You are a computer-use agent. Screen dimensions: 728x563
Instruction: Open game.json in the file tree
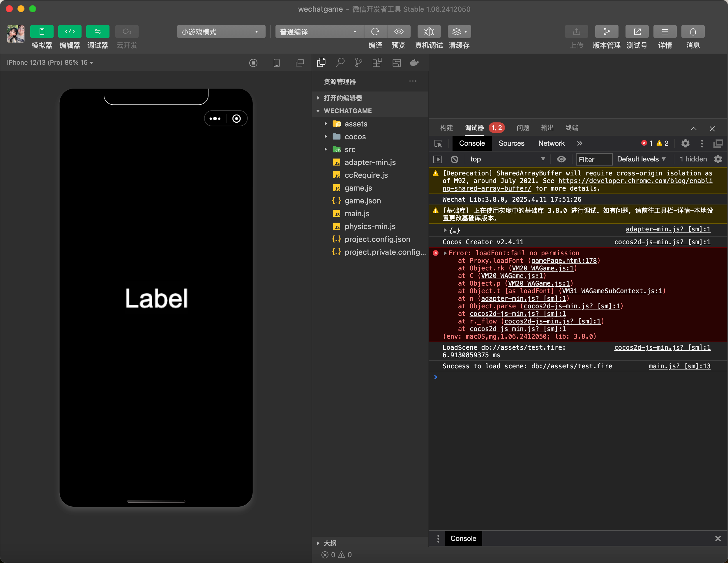pyautogui.click(x=362, y=201)
